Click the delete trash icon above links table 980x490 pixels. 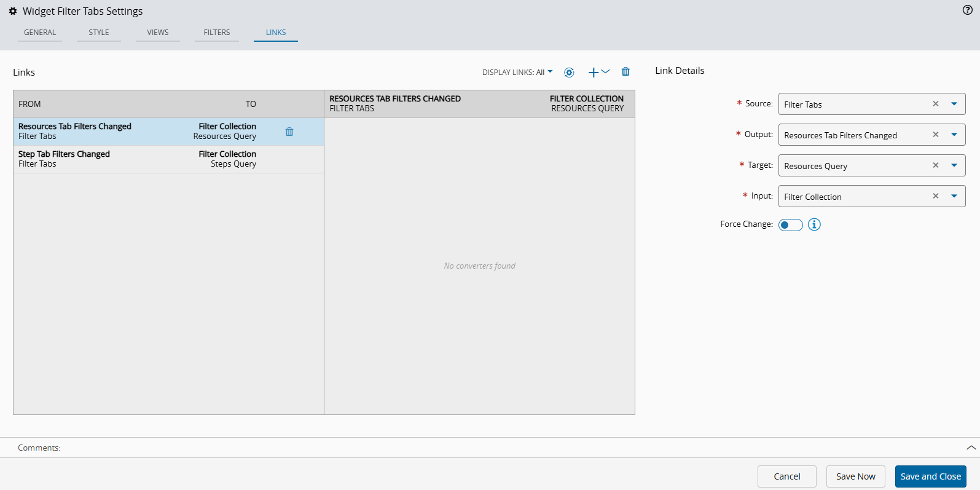coord(625,72)
